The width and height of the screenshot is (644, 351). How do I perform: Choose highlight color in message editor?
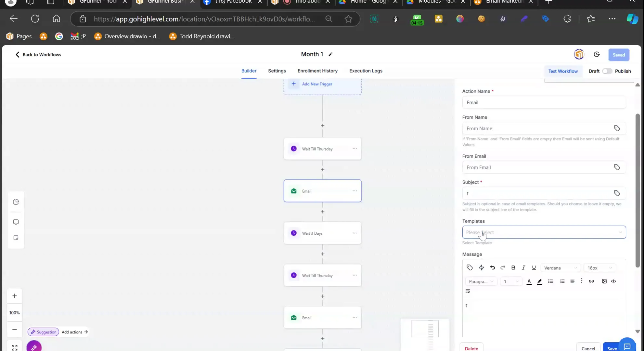click(539, 281)
